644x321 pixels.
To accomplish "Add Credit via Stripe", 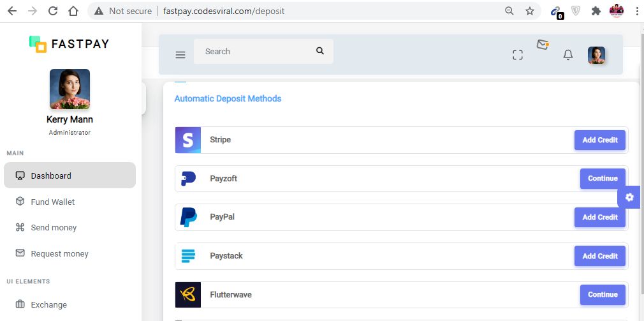I will tap(599, 140).
